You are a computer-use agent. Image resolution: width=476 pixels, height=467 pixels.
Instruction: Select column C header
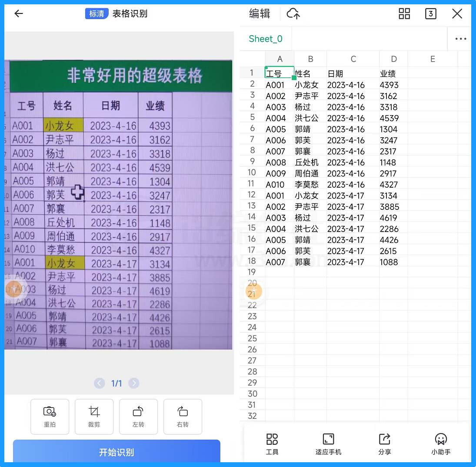pos(353,59)
